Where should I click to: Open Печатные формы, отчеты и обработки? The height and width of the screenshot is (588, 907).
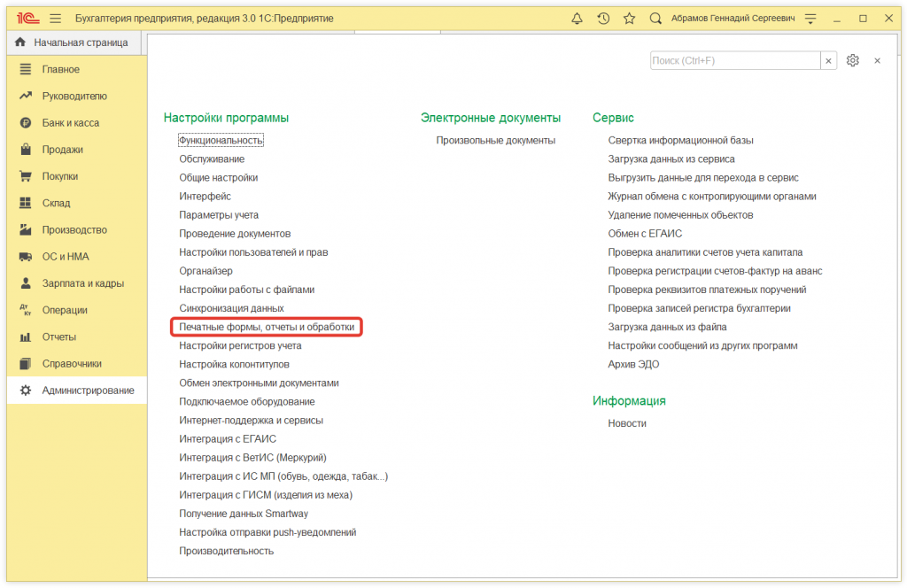click(267, 327)
